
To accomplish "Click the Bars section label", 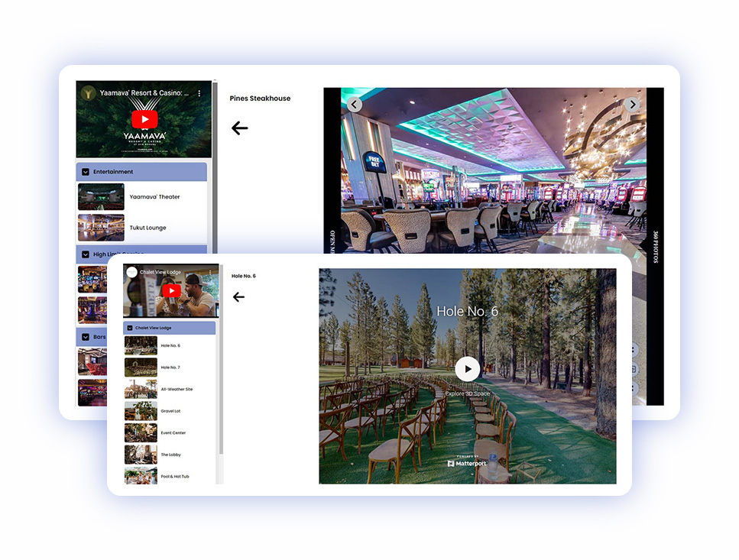I will click(x=99, y=337).
